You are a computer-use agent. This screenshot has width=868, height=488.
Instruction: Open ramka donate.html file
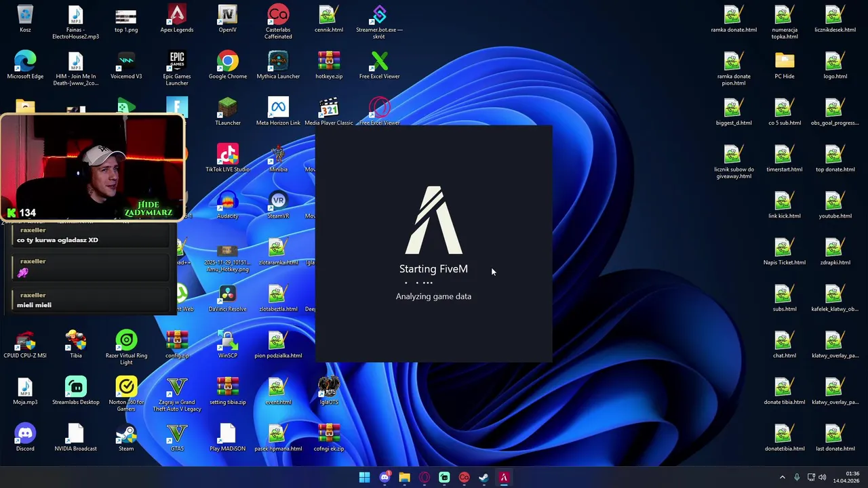coord(734,20)
